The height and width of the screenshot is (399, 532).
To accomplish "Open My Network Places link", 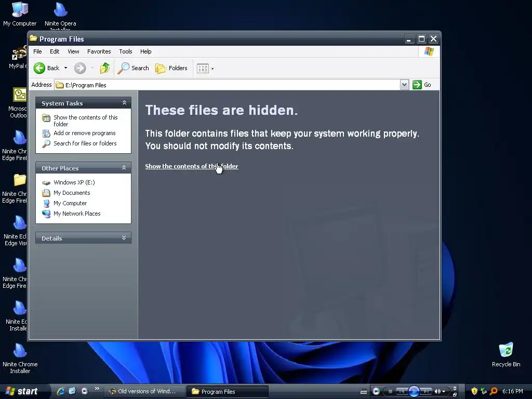I will click(x=77, y=214).
